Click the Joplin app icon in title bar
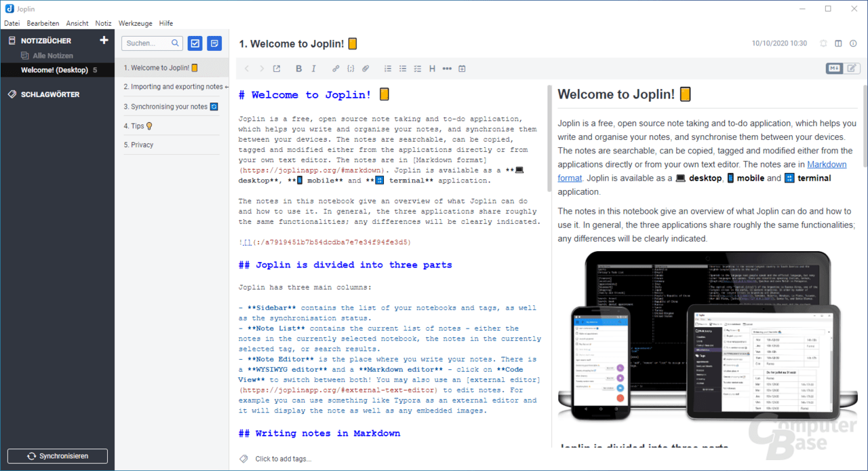 [x=9, y=8]
